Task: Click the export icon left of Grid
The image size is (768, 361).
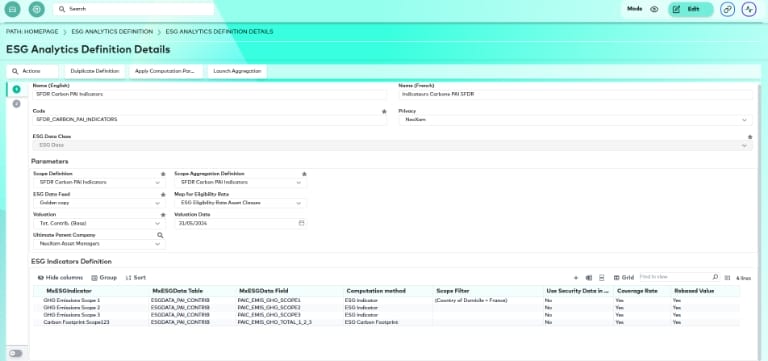Action: [602, 278]
